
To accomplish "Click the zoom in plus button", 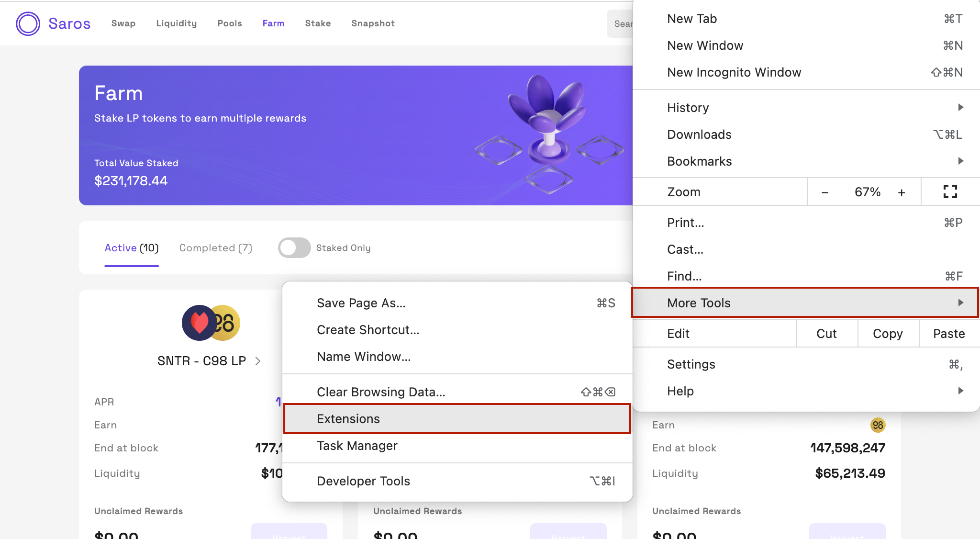I will point(902,192).
